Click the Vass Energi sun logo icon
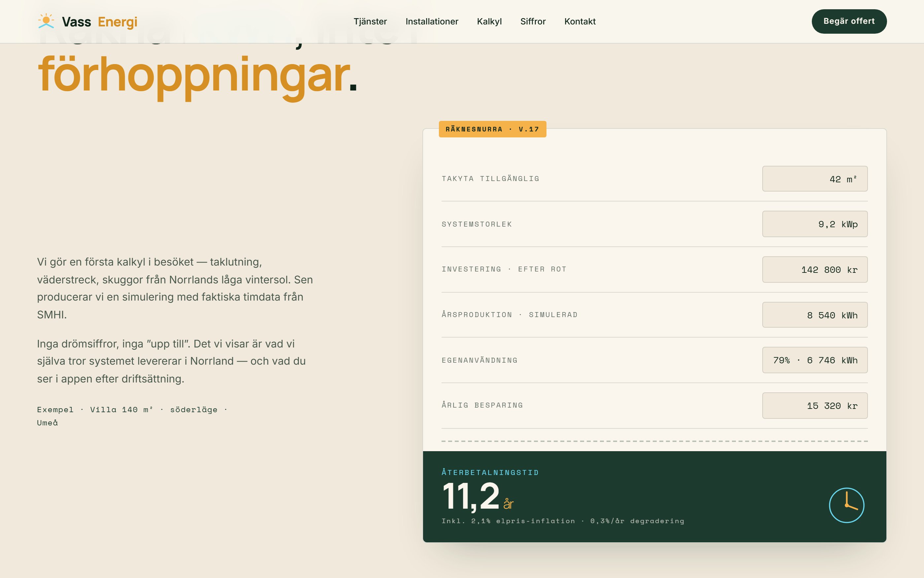This screenshot has height=578, width=924. (46, 21)
